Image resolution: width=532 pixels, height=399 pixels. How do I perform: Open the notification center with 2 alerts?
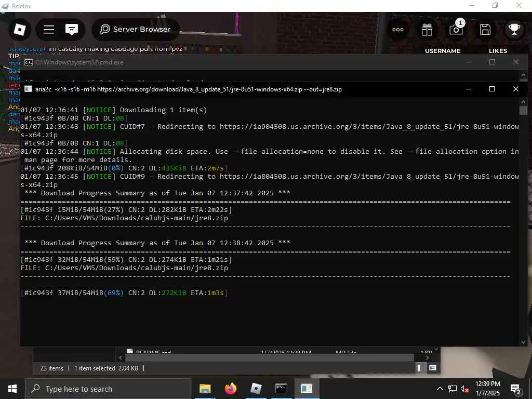[515, 389]
